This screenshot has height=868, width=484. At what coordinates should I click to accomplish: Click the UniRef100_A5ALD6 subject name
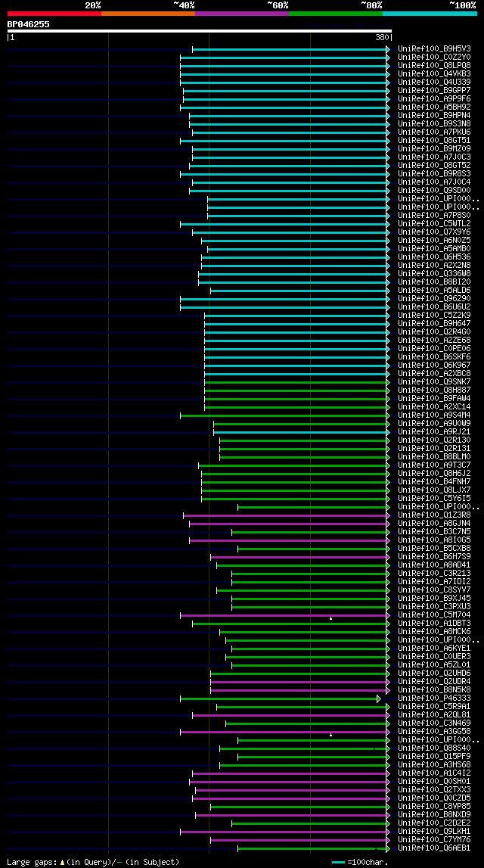pos(434,290)
